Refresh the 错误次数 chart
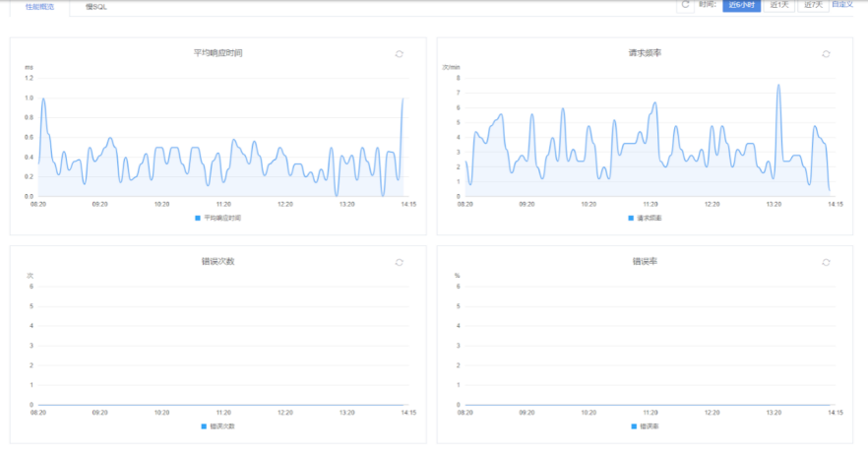This screenshot has width=868, height=455. pyautogui.click(x=399, y=262)
